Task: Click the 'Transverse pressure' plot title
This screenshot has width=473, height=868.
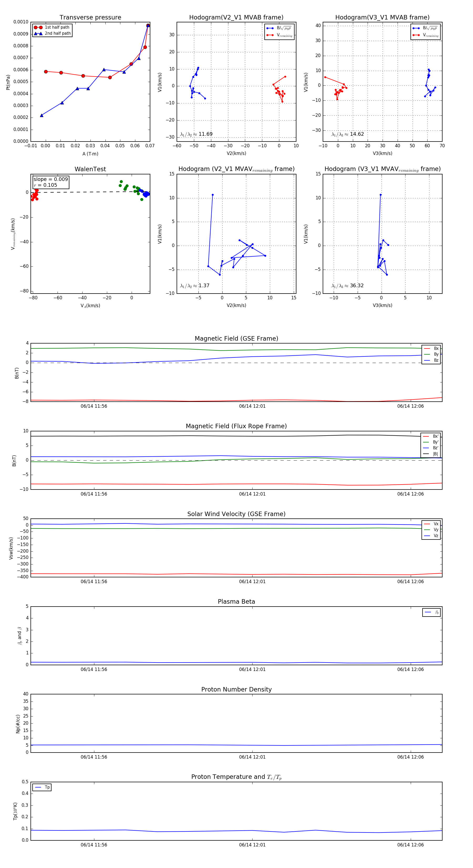Action: pyautogui.click(x=90, y=18)
